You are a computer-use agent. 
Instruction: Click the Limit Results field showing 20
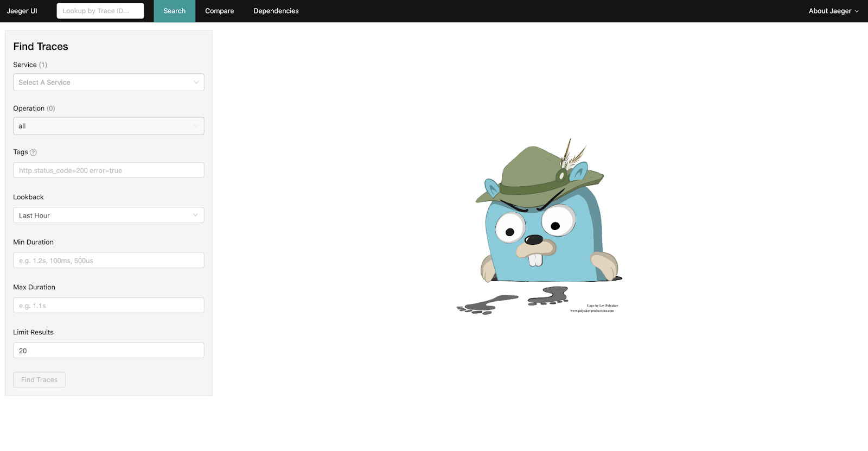pos(108,351)
